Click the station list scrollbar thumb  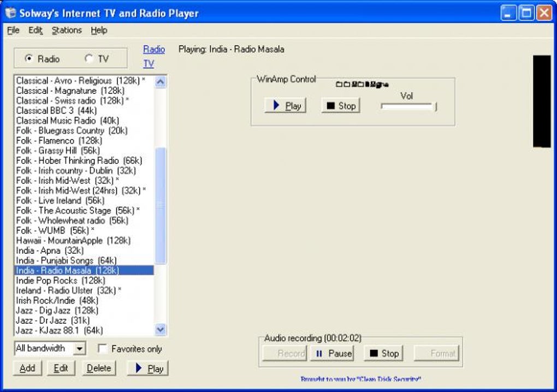(161, 206)
